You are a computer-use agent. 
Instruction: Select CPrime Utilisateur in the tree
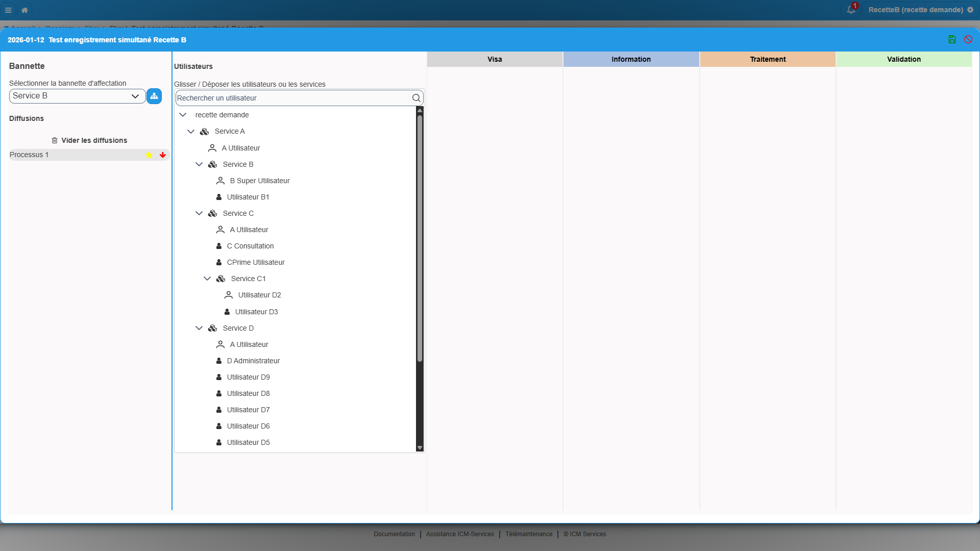[256, 262]
